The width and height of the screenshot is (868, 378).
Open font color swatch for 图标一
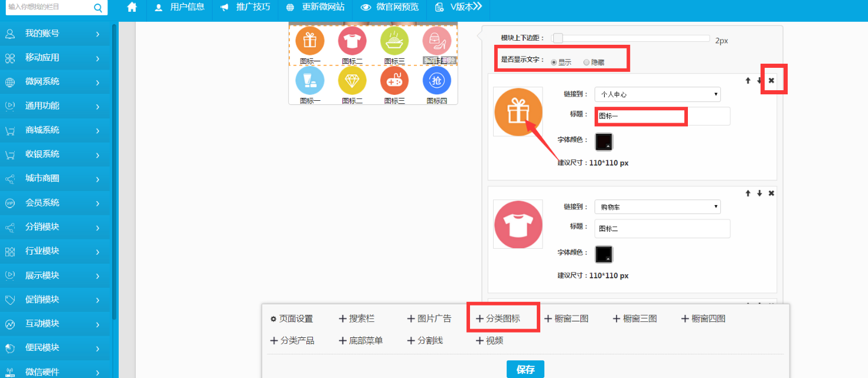point(603,142)
